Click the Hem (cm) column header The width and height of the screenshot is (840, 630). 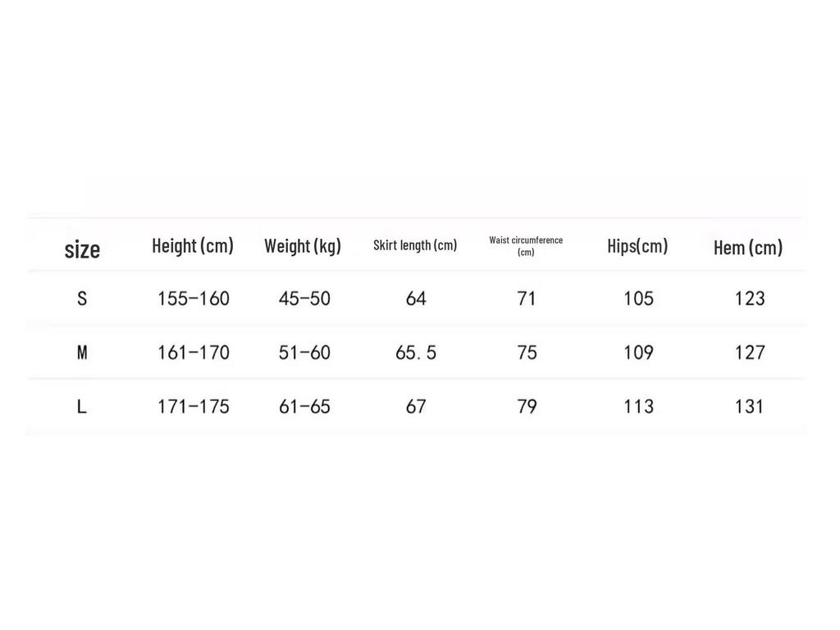click(x=748, y=248)
